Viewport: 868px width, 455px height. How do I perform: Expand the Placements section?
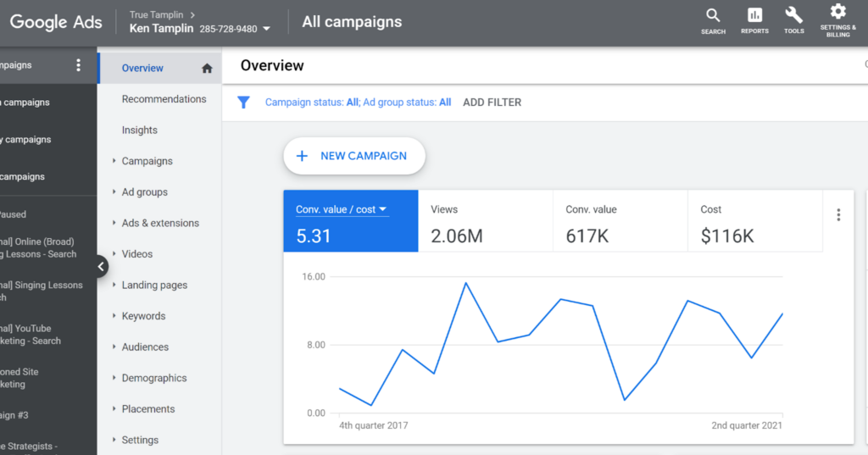tap(114, 409)
